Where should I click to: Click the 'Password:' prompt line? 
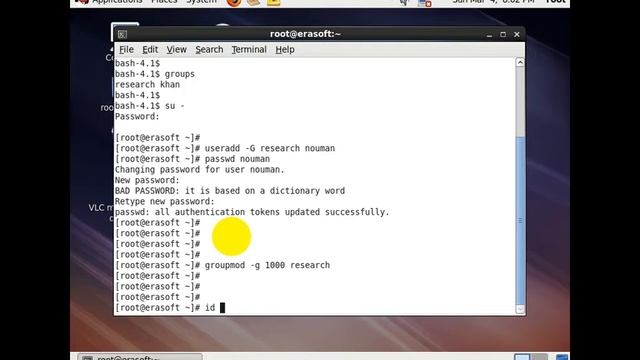click(x=137, y=116)
